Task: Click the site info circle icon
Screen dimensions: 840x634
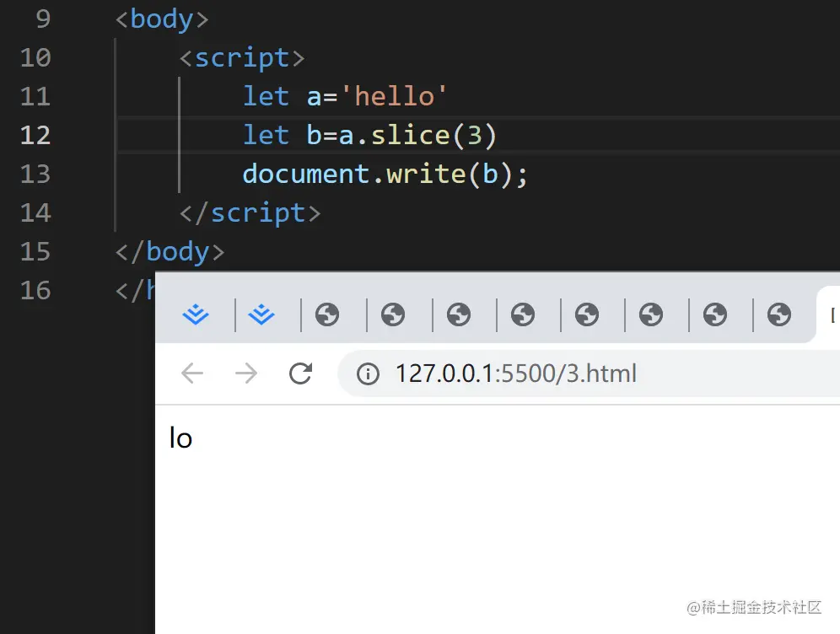Action: [368, 373]
